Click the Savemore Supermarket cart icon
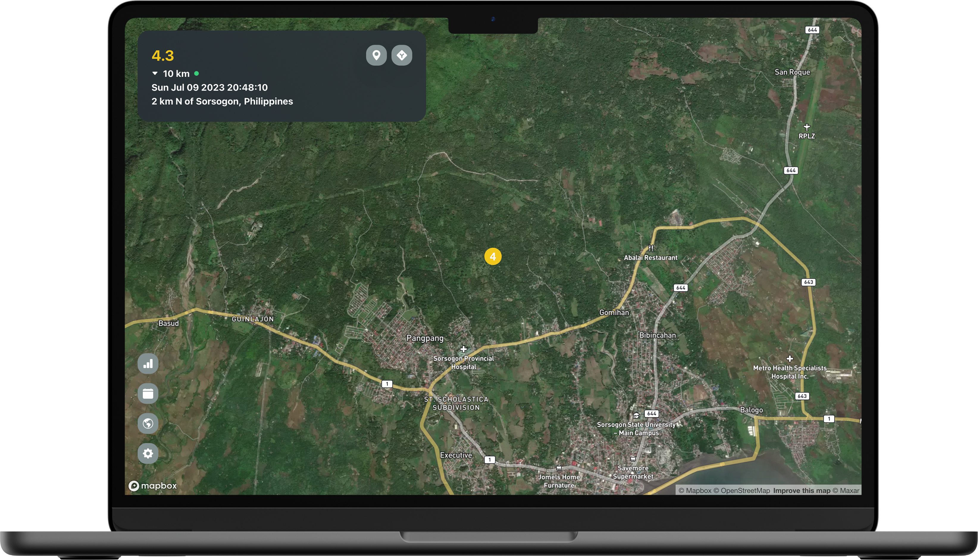This screenshot has height=560, width=978. tap(633, 459)
